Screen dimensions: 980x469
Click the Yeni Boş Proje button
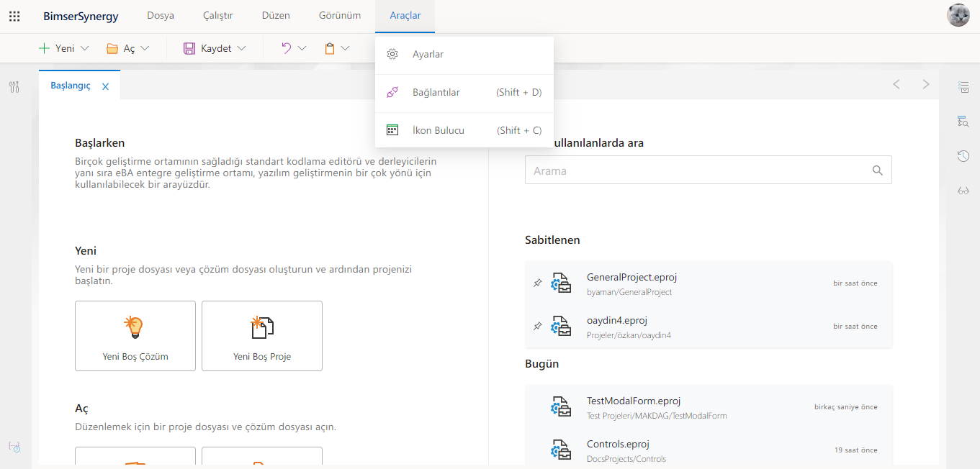(x=262, y=336)
